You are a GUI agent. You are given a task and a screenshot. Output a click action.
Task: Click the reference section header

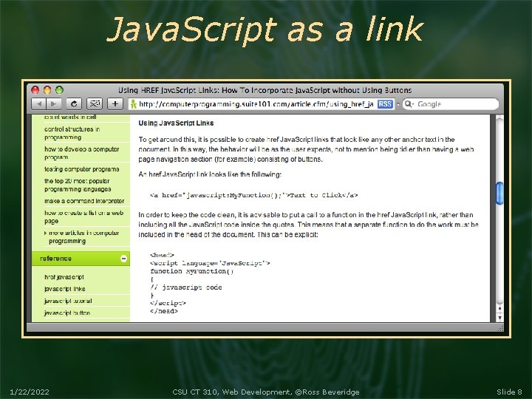coord(81,259)
